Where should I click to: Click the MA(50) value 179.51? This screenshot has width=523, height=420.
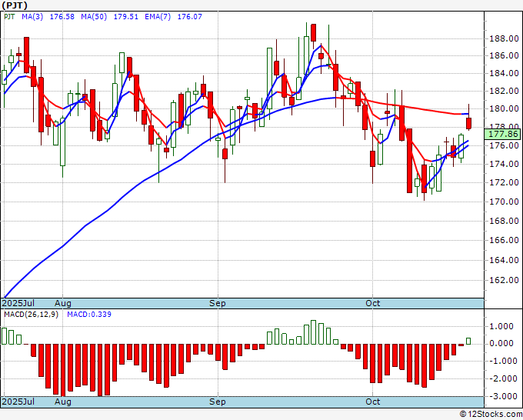(125, 16)
